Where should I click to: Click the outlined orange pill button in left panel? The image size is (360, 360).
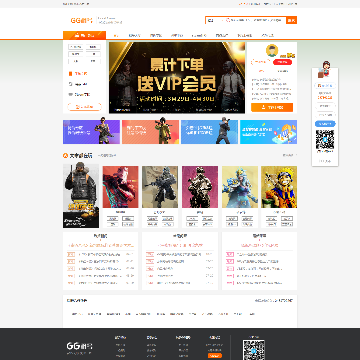(84, 107)
